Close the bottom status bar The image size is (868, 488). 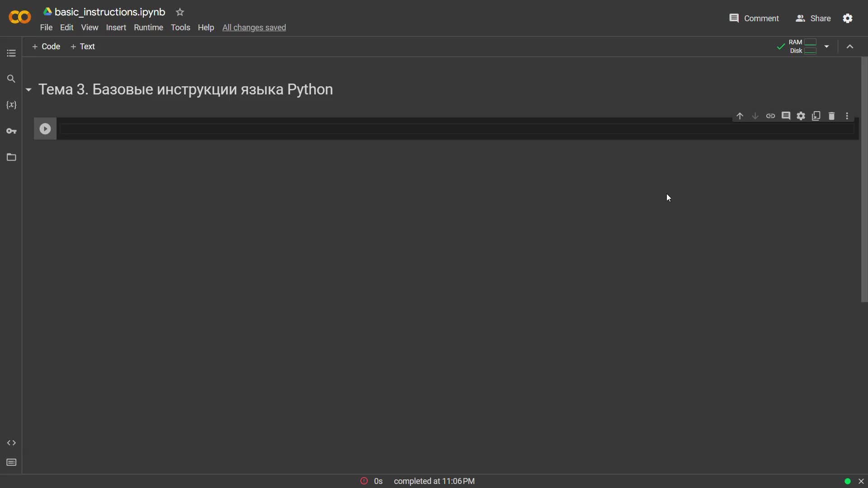[x=861, y=481]
